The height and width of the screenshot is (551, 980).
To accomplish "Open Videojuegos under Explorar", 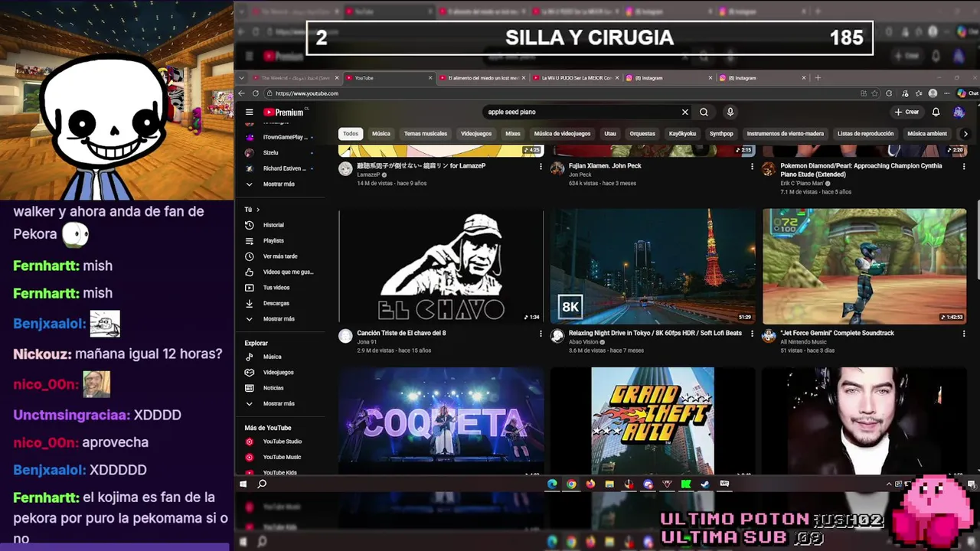I will pyautogui.click(x=279, y=372).
